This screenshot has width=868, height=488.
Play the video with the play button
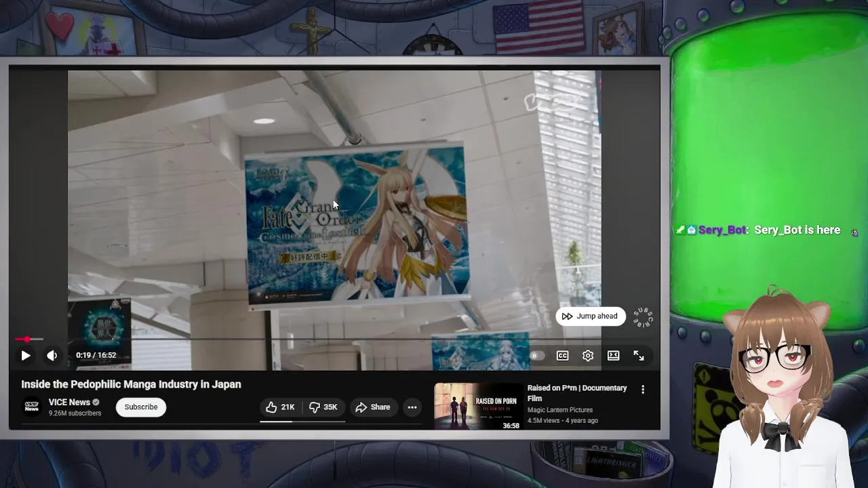(x=26, y=355)
